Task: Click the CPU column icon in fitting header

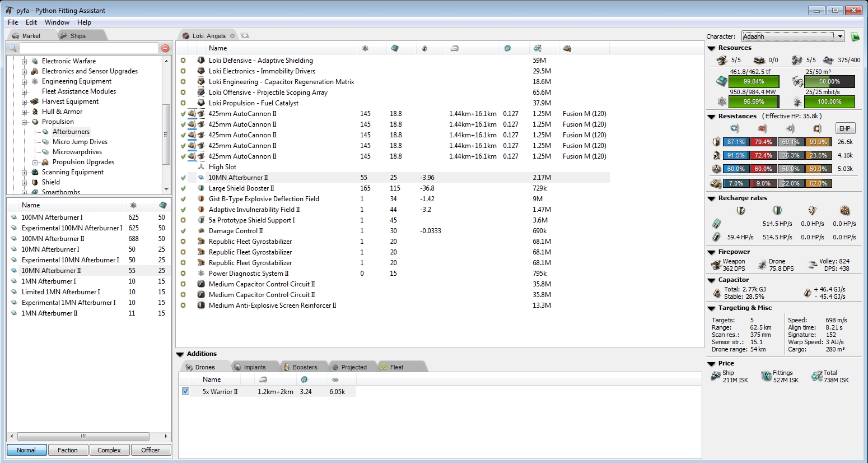Action: tap(395, 48)
